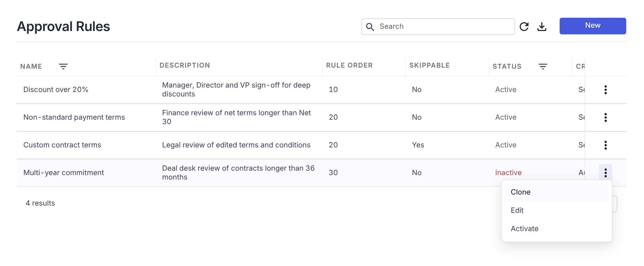Image resolution: width=644 pixels, height=266 pixels.
Task: Click the SKIPPABLE column header
Action: click(x=429, y=65)
